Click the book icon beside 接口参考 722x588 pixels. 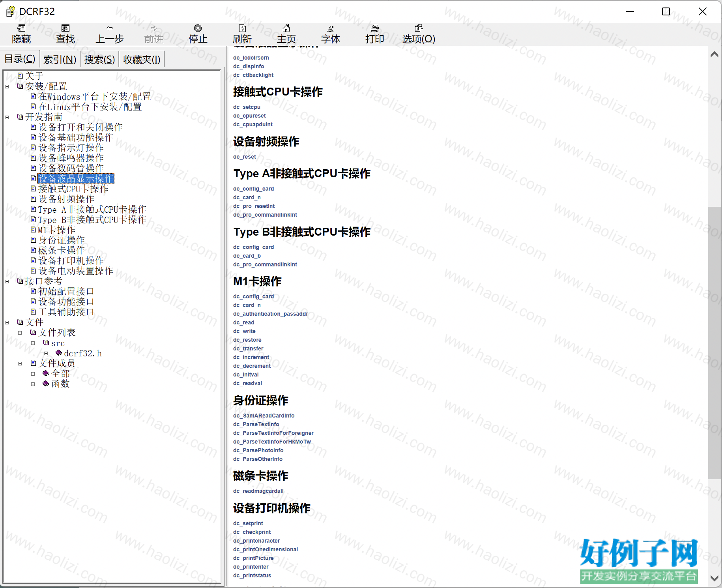point(20,281)
